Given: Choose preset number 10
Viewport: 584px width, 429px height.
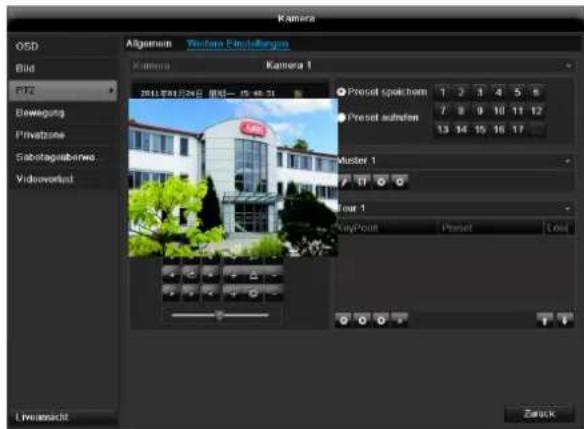Looking at the screenshot, I should pos(499,111).
